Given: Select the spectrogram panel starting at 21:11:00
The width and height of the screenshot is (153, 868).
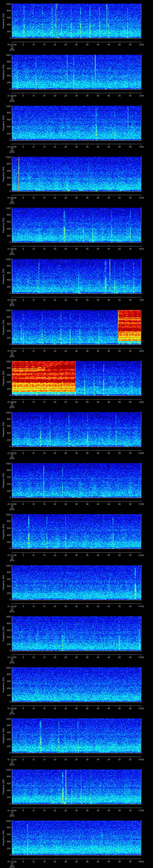Looking at the screenshot, I should pyautogui.click(x=77, y=531).
